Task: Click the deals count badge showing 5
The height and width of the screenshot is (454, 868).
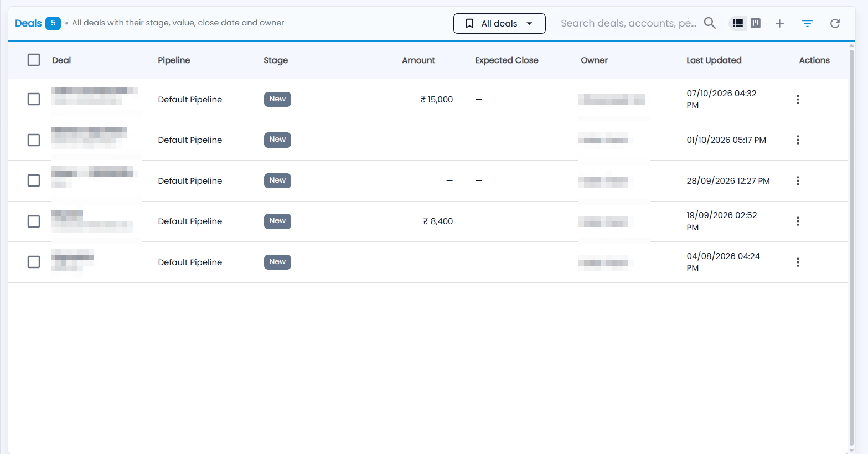Action: coord(53,23)
